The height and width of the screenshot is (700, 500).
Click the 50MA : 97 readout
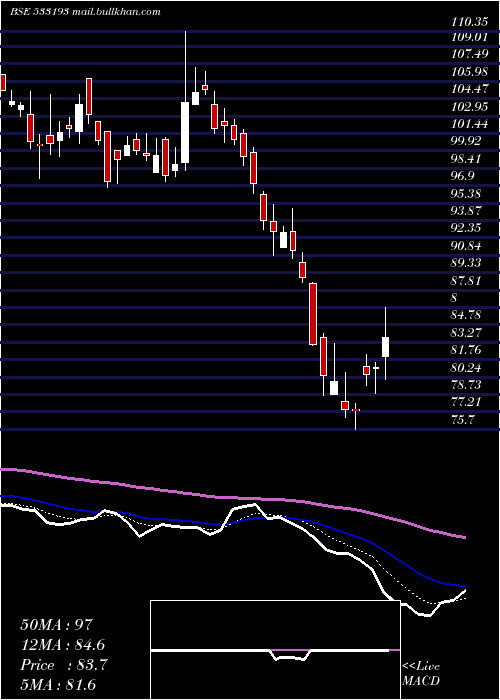pyautogui.click(x=58, y=625)
